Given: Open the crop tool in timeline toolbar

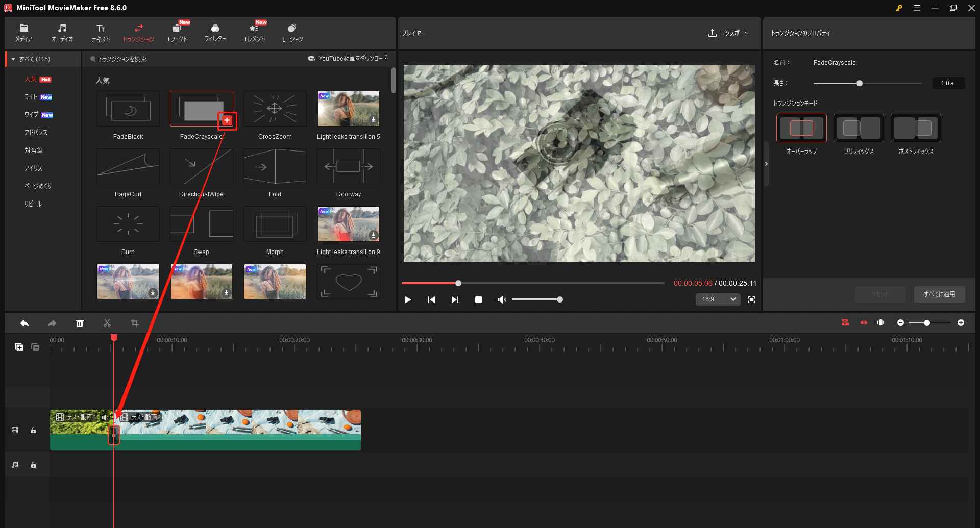Looking at the screenshot, I should coord(134,323).
